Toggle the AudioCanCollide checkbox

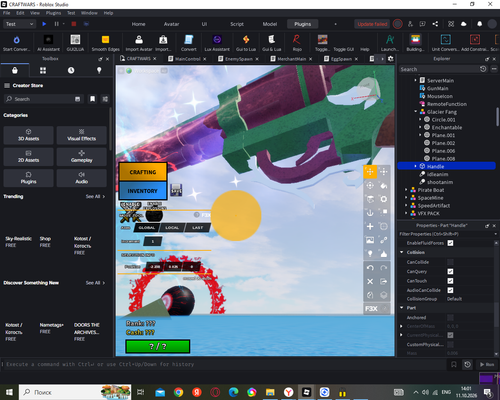pyautogui.click(x=450, y=290)
